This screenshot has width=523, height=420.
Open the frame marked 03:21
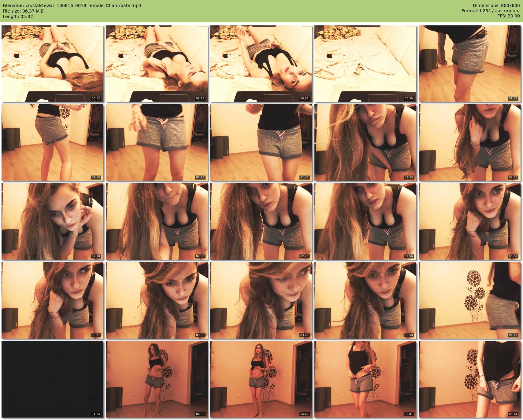click(x=53, y=300)
